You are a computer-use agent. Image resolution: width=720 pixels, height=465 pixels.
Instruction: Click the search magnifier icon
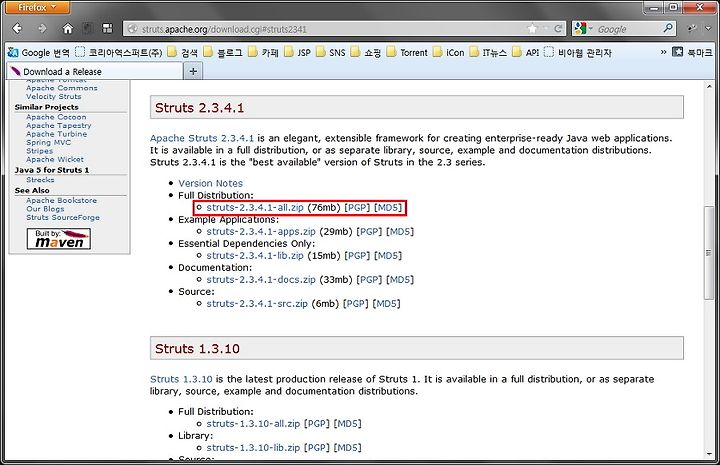[x=668, y=28]
